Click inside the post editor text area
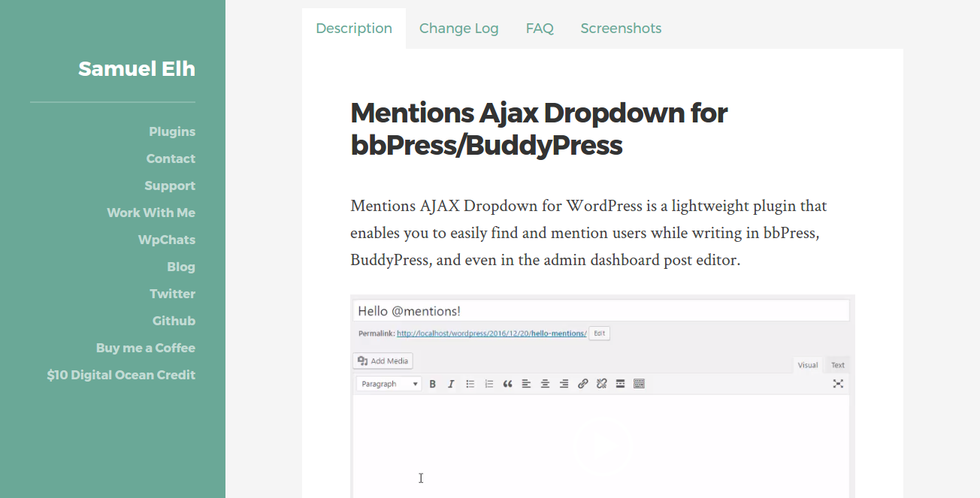 click(x=601, y=446)
